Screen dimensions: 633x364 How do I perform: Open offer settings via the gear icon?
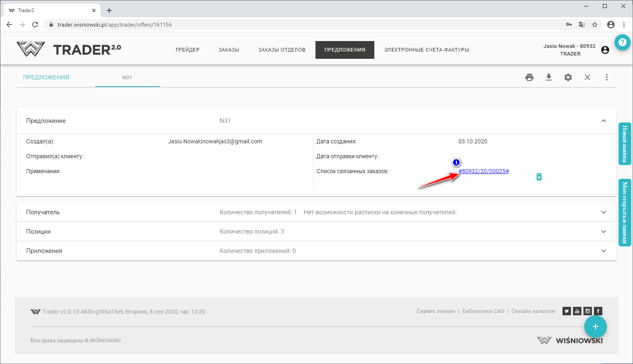click(x=568, y=77)
